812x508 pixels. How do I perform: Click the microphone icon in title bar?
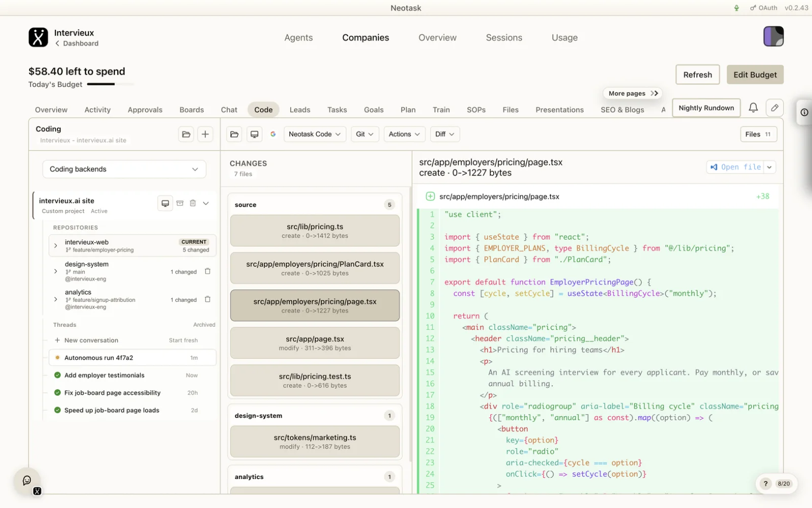[x=736, y=8]
